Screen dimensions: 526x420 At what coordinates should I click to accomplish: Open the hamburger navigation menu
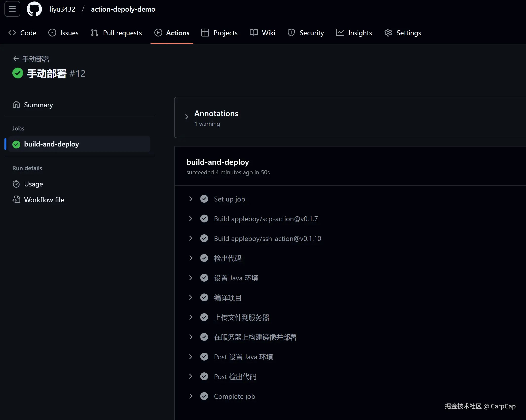coord(12,9)
